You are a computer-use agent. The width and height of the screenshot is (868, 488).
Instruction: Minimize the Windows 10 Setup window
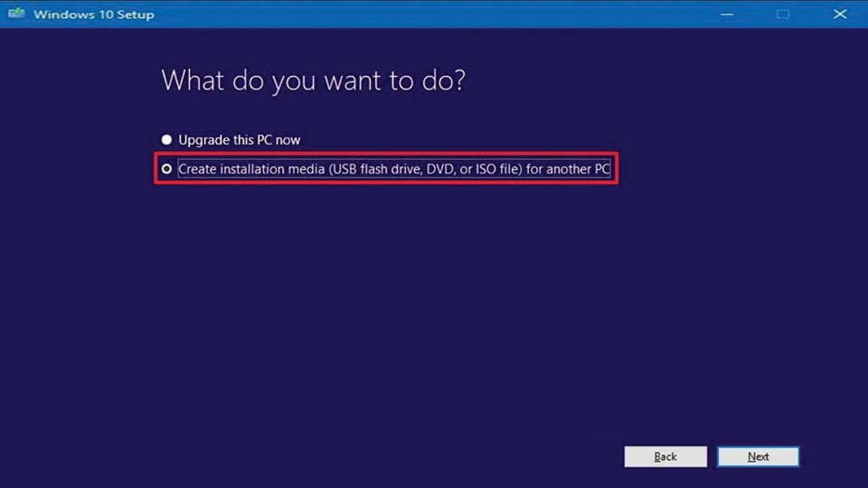pyautogui.click(x=727, y=14)
